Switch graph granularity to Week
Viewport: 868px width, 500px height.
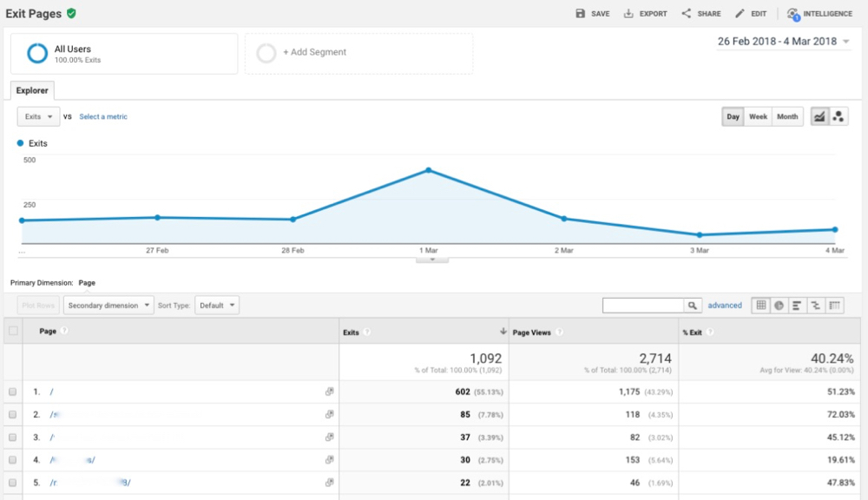758,117
